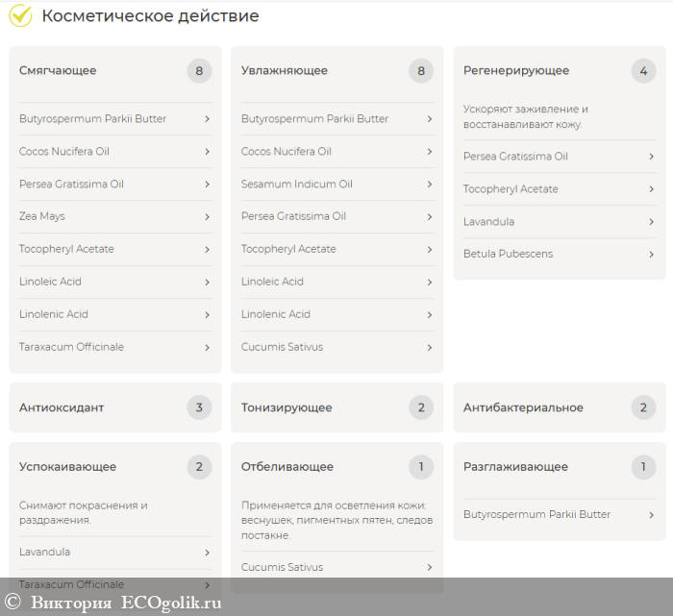Click the count badge 3 on Антиоксидант
Viewport: 673px width, 616px height.
(199, 407)
